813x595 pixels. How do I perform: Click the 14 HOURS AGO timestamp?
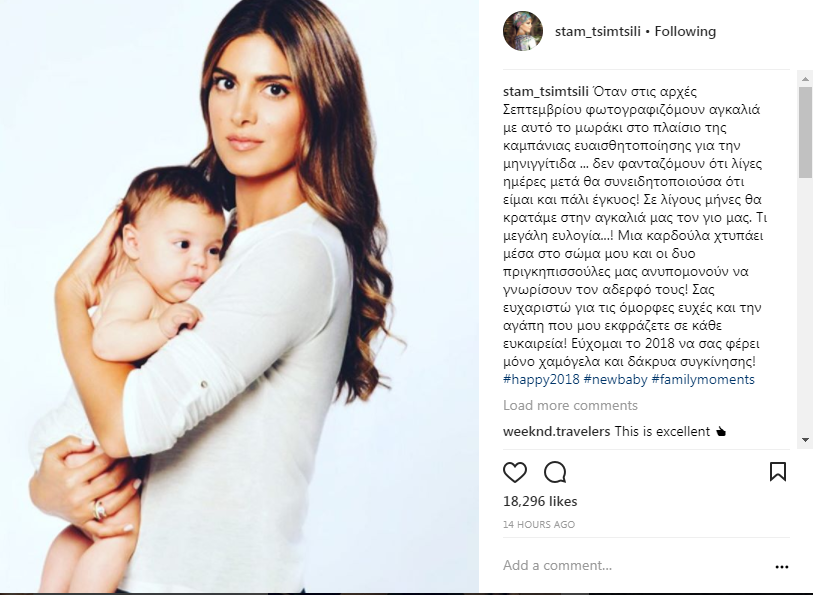click(539, 525)
